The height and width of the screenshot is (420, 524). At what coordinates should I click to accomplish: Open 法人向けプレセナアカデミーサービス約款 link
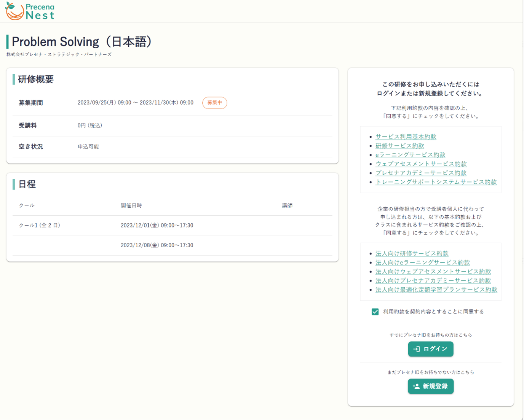[433, 281]
